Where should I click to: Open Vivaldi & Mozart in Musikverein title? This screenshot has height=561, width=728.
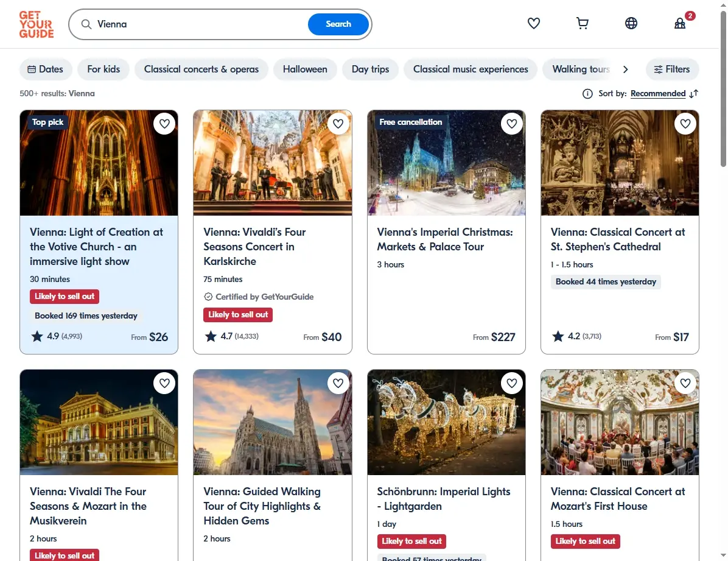(88, 506)
